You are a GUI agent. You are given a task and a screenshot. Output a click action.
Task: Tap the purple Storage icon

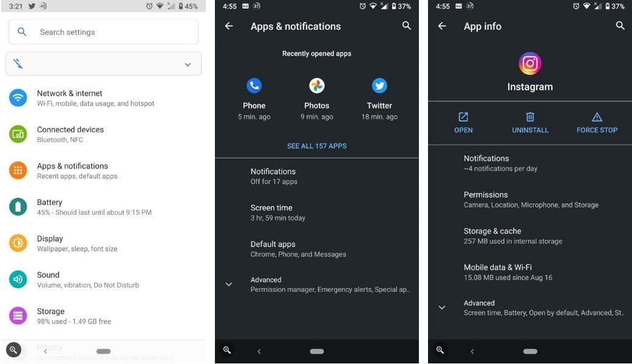click(x=18, y=315)
